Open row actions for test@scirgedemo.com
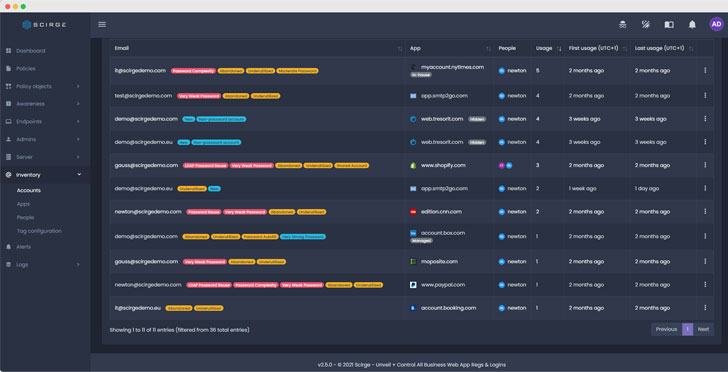This screenshot has height=372, width=728. 705,95
